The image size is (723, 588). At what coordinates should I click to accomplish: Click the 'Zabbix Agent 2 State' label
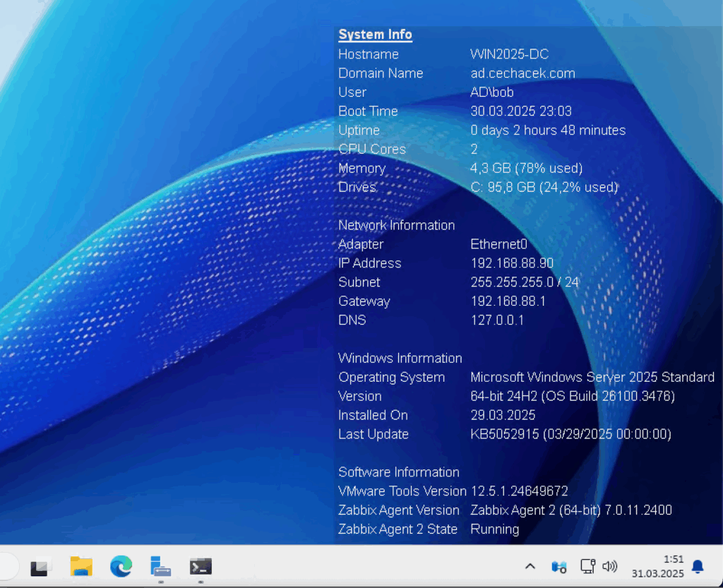click(398, 529)
